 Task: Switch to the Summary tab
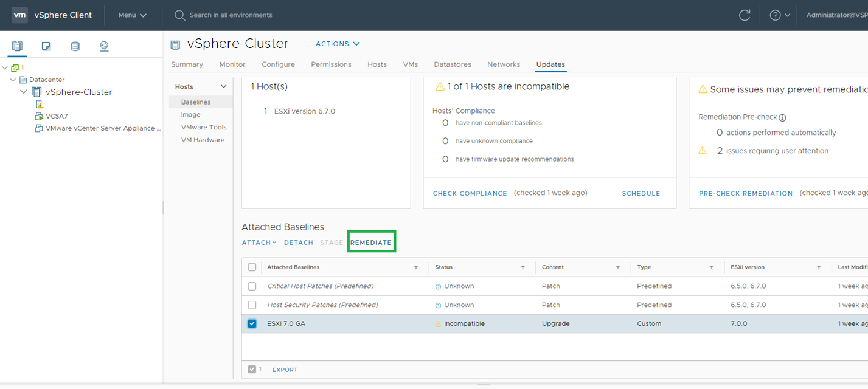pyautogui.click(x=187, y=64)
